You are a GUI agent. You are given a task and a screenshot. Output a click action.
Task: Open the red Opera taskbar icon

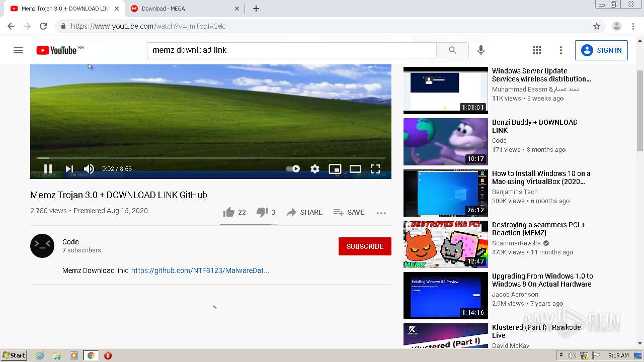pyautogui.click(x=108, y=355)
